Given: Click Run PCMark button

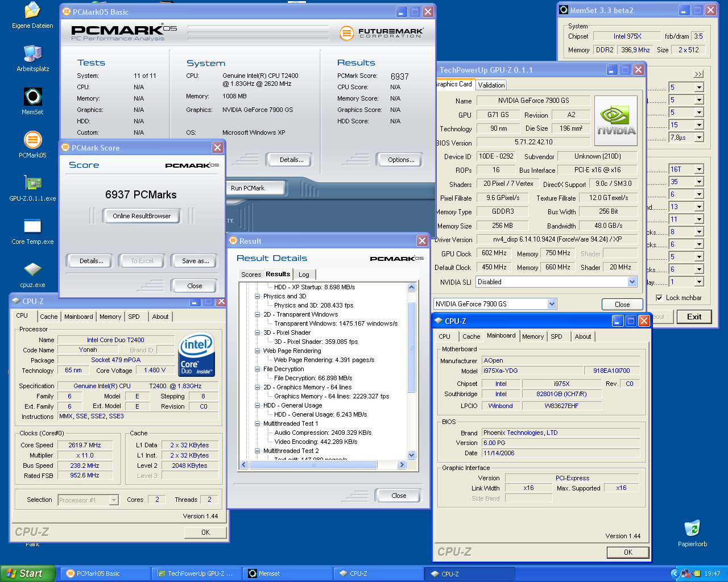Looking at the screenshot, I should (x=255, y=188).
